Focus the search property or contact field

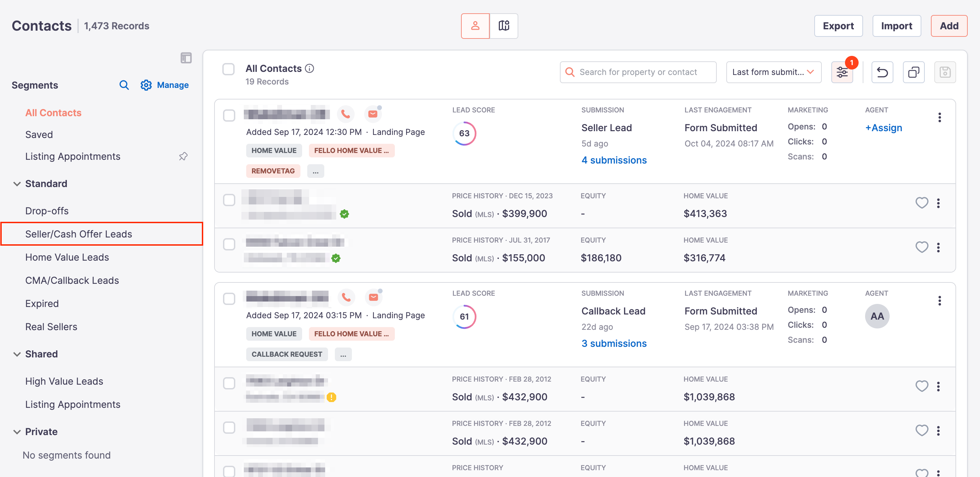(638, 72)
